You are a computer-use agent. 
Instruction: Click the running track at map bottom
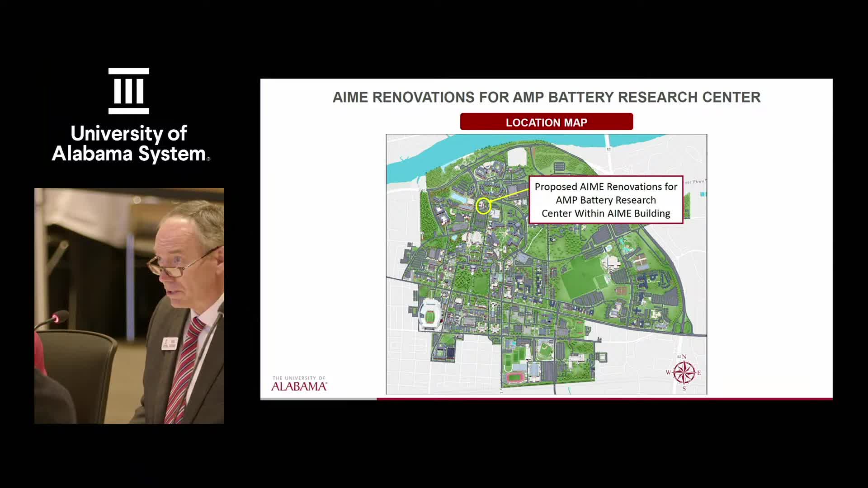click(x=516, y=377)
